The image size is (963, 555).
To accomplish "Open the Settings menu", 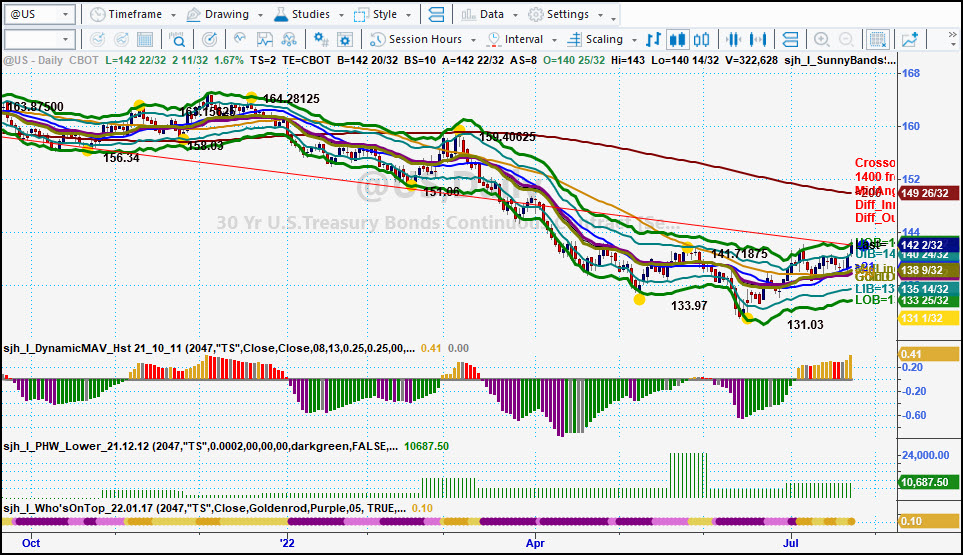I will point(558,14).
